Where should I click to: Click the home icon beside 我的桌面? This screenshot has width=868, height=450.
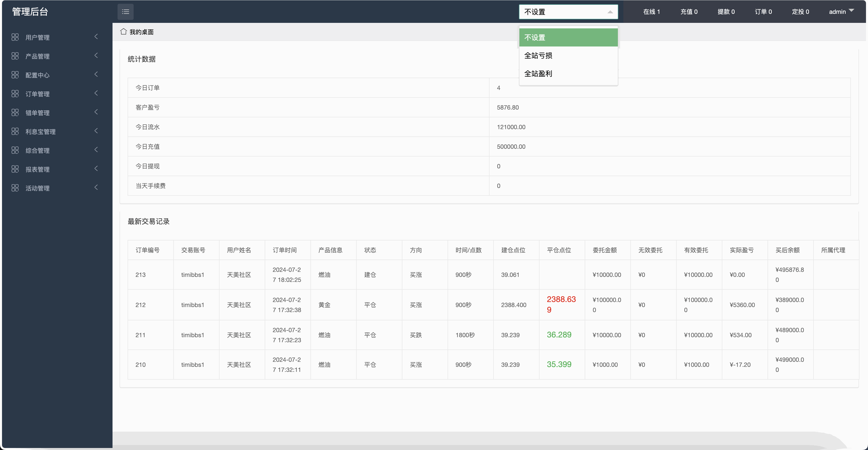click(x=123, y=32)
